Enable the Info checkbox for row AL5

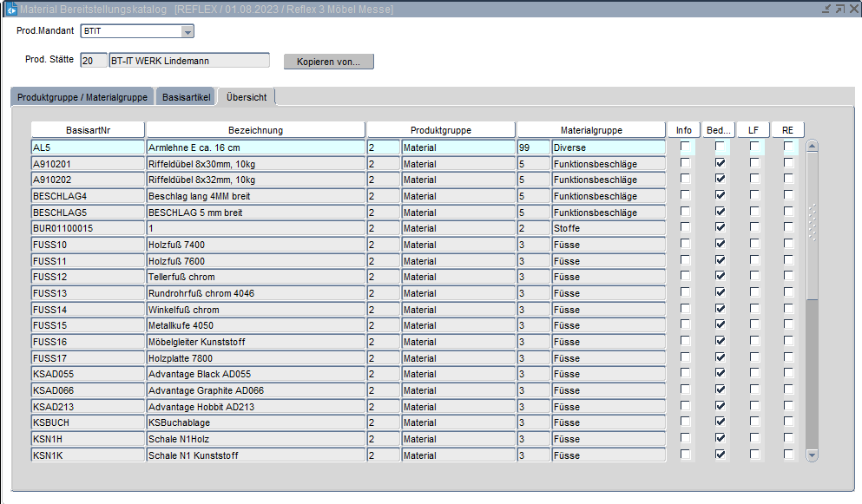[685, 147]
